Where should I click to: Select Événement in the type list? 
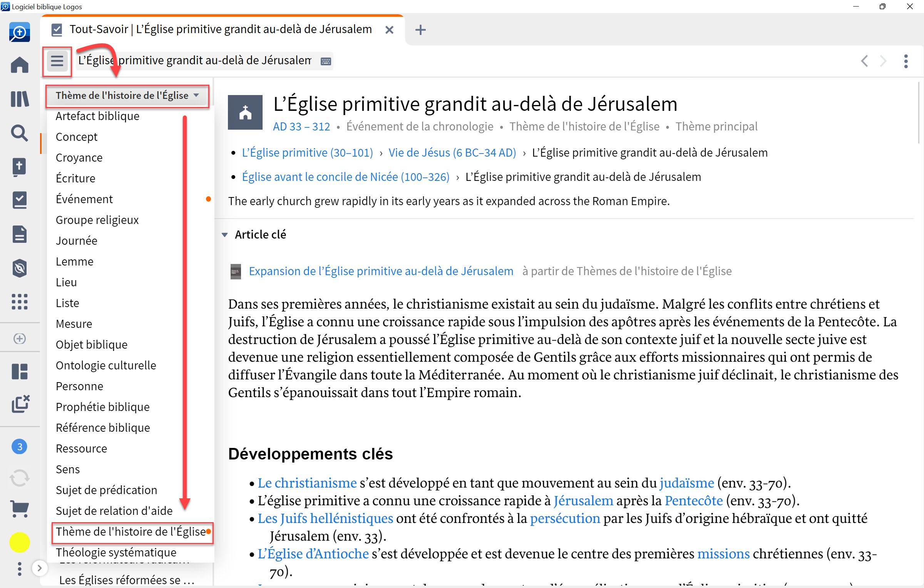pyautogui.click(x=84, y=199)
